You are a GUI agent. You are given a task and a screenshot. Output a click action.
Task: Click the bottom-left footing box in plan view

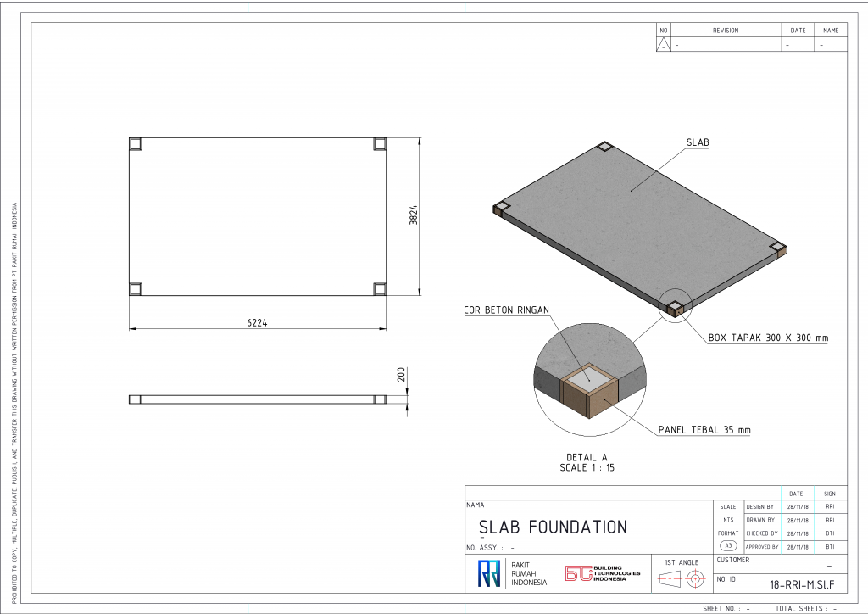(x=136, y=289)
